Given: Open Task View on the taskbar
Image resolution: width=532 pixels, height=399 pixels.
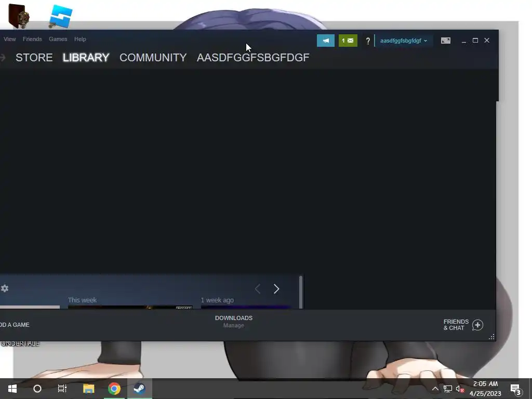Looking at the screenshot, I should (62, 389).
